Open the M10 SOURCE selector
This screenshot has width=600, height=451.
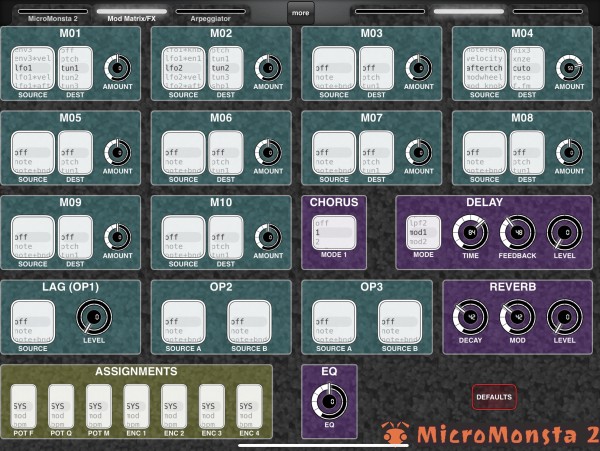tap(183, 237)
